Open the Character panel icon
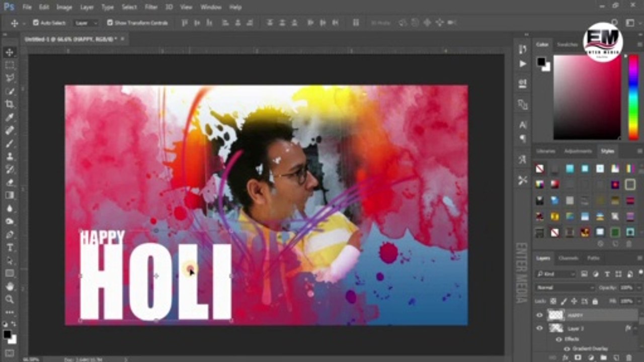 pos(523,125)
